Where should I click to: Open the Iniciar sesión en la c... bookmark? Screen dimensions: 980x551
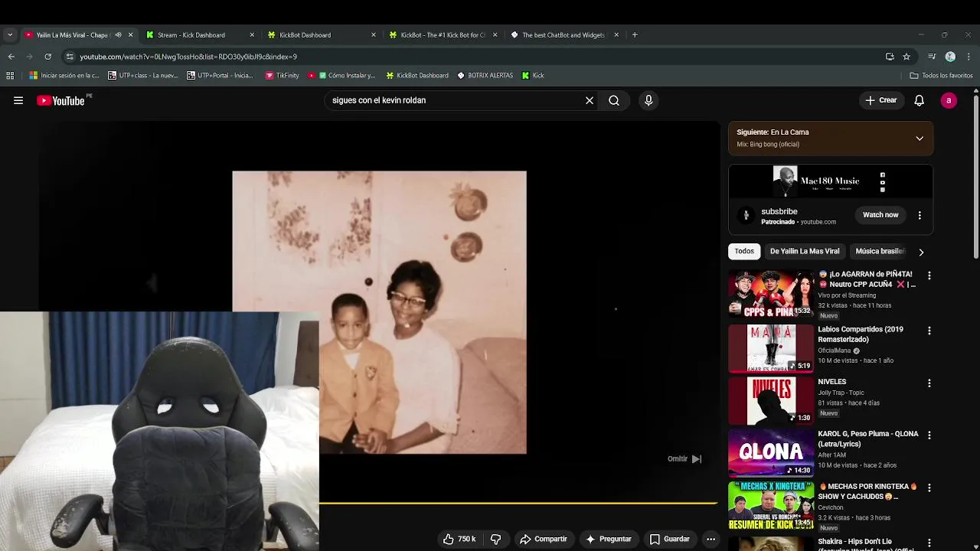pos(64,76)
